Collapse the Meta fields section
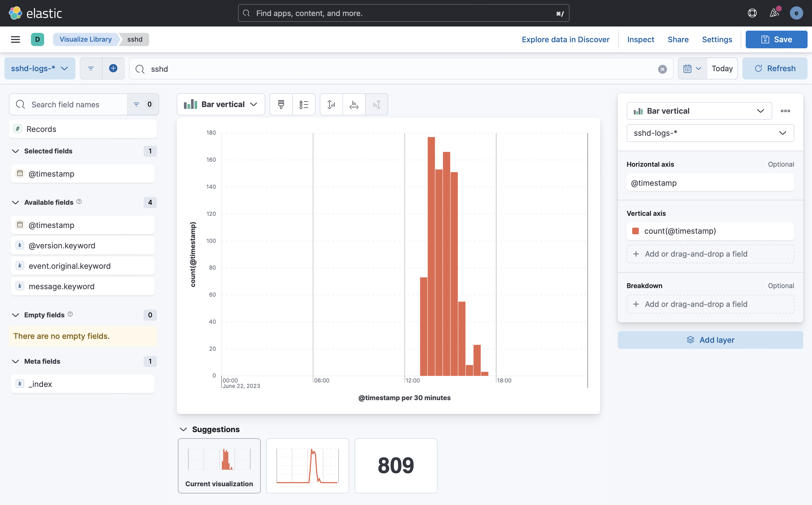Viewport: 812px width, 505px height. 15,362
